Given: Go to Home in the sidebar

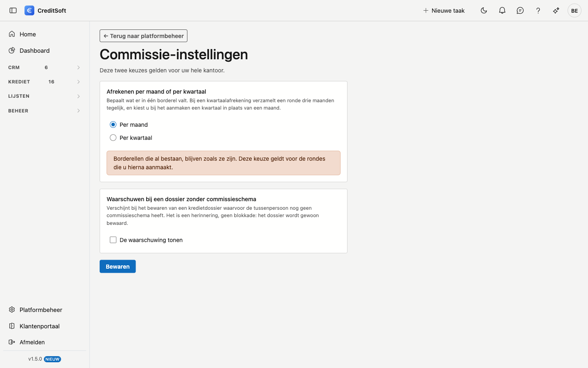Looking at the screenshot, I should (x=45, y=34).
